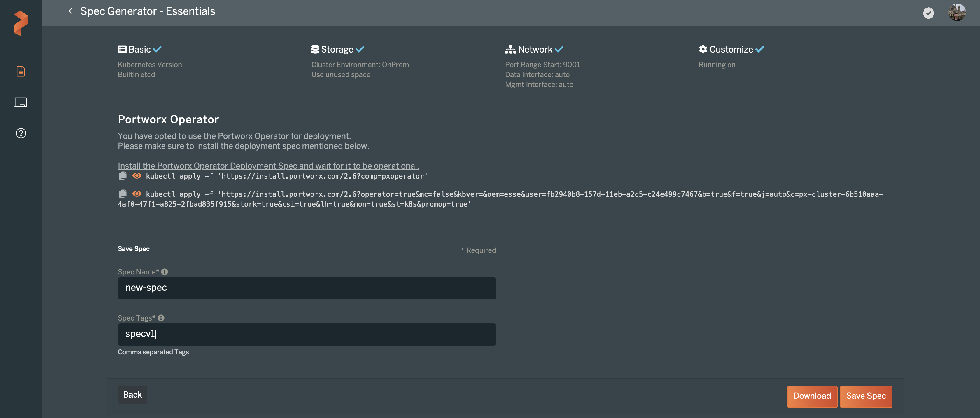Viewport: 980px width, 418px height.
Task: Toggle eye icon for pxoperator command
Action: tap(136, 176)
